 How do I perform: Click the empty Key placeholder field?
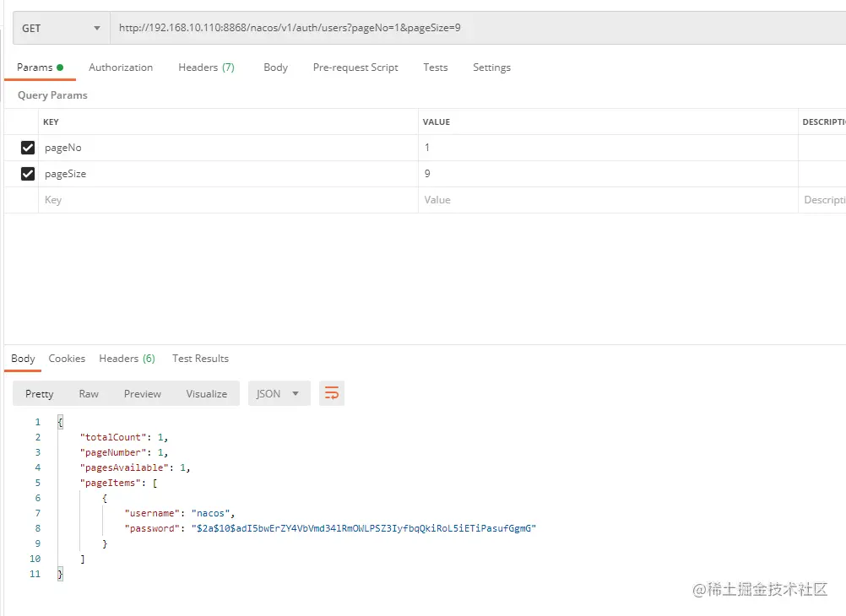228,200
